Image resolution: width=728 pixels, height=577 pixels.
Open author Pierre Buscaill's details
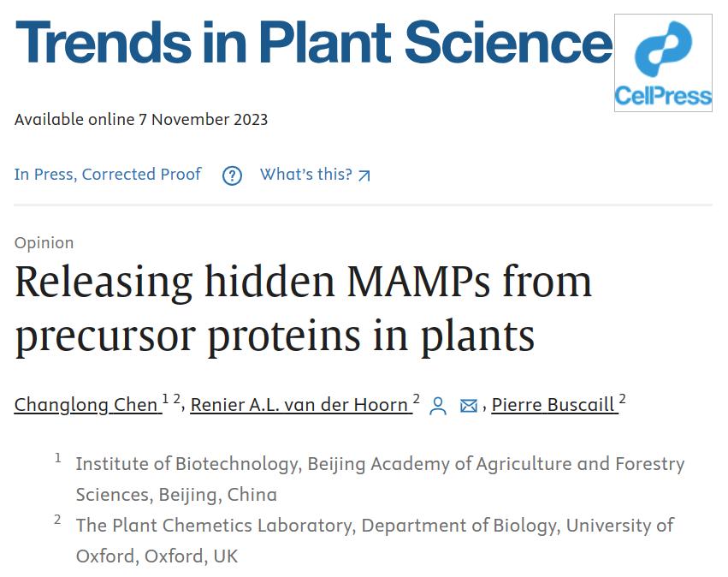click(x=553, y=405)
